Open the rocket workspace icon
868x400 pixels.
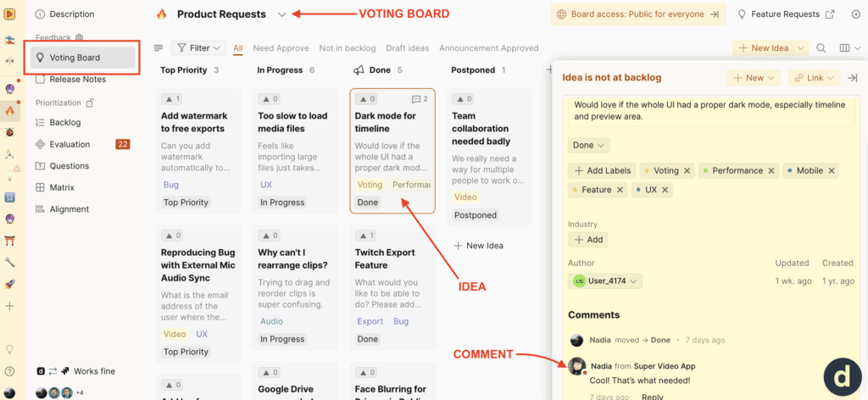[10, 285]
